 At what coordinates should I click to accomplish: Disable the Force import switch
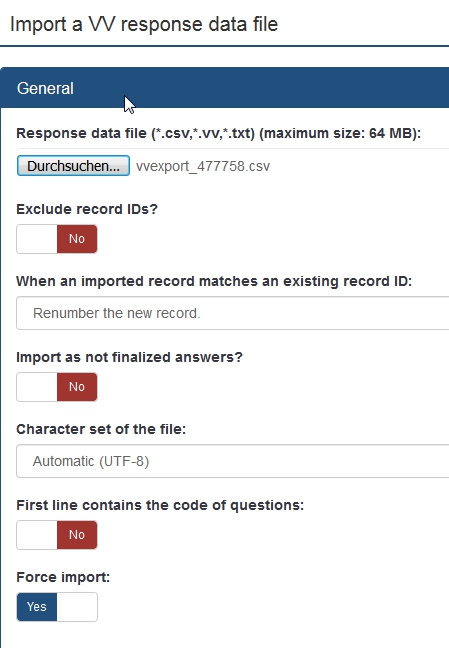(57, 607)
